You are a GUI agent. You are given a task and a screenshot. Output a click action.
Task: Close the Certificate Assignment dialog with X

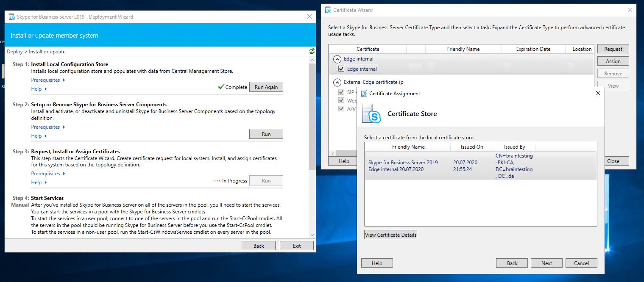[x=598, y=93]
